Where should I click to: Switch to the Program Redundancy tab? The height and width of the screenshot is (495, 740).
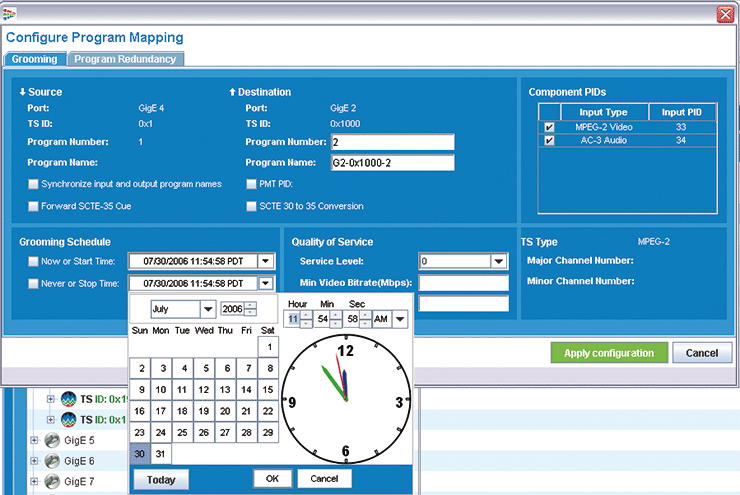tap(125, 59)
